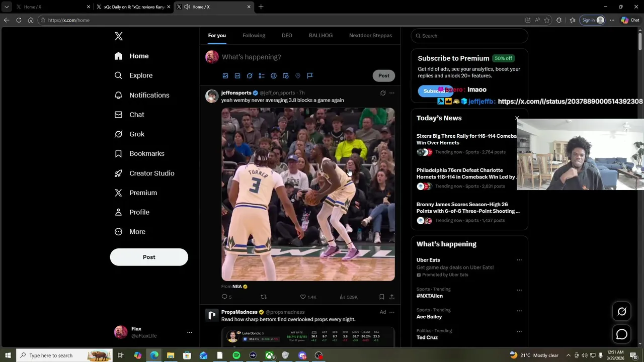Click Grok explain icon on jeffonsports post
Viewport: 644px width, 362px height.
tap(383, 93)
